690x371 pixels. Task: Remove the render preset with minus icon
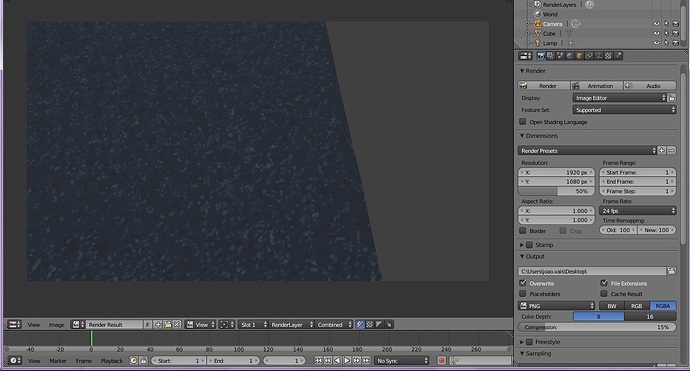click(672, 151)
